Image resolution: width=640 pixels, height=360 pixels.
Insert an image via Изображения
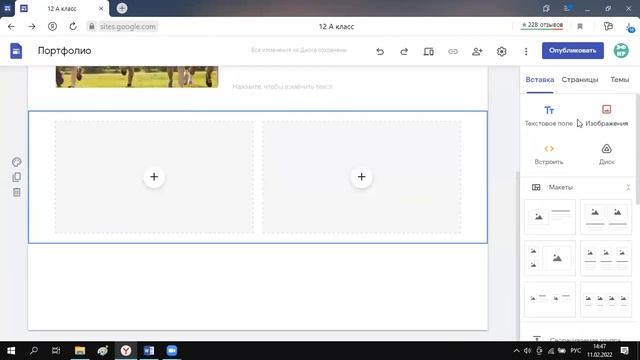[607, 116]
